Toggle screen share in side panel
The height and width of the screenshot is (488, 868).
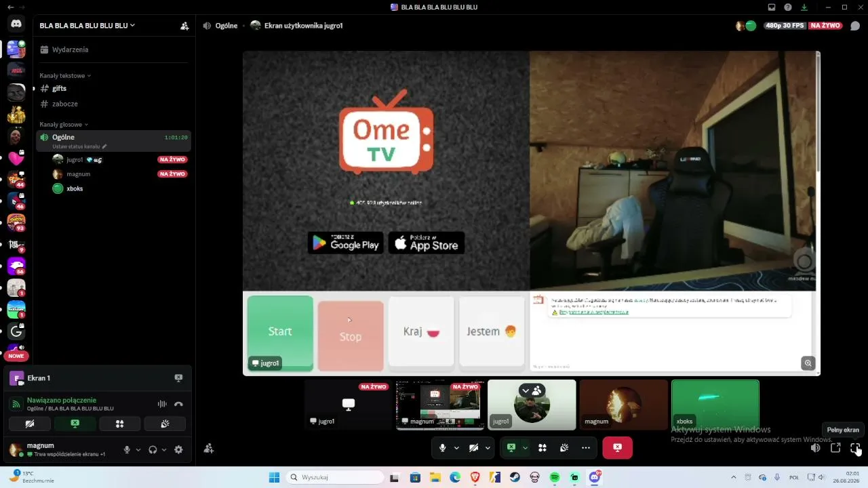[x=75, y=424]
